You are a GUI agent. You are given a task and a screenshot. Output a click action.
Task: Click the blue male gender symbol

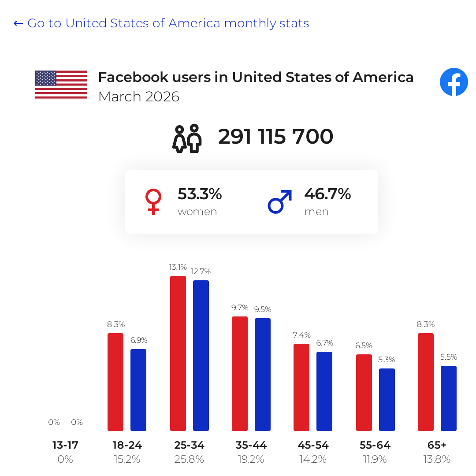coord(280,201)
